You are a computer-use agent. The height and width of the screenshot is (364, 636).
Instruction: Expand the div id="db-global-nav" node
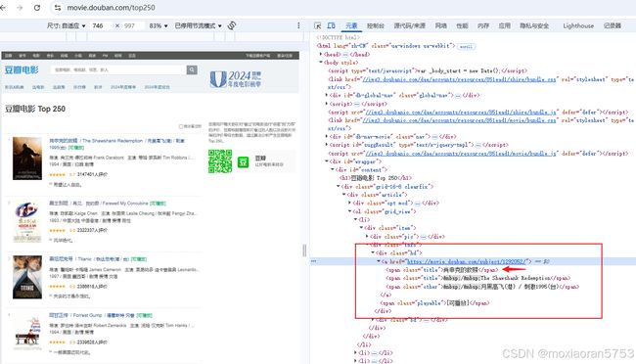[327, 95]
